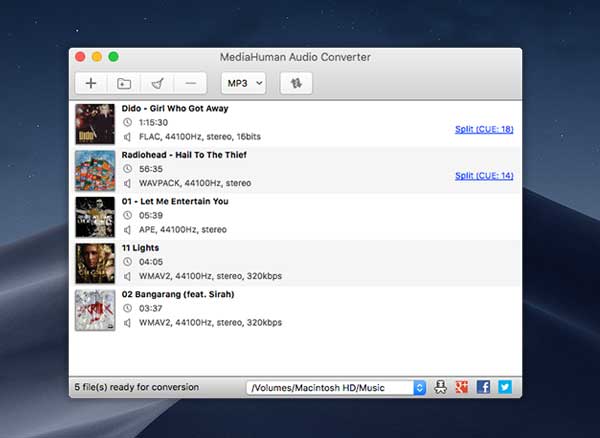Click the 03:37 duration text
This screenshot has height=438, width=600.
click(151, 308)
